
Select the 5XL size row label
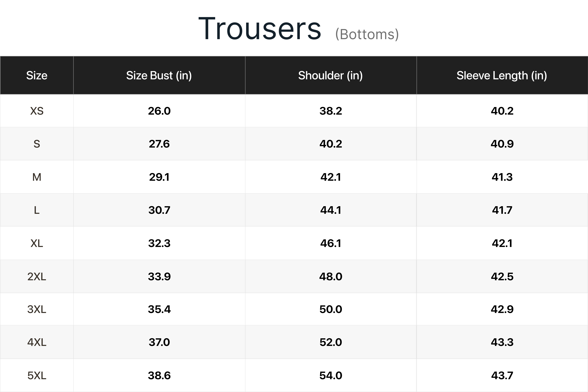[37, 375]
